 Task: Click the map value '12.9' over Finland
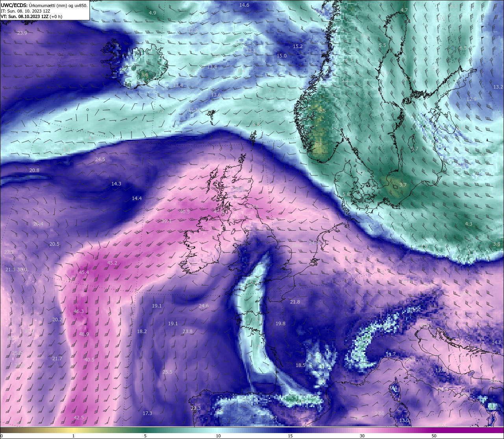tap(471, 99)
